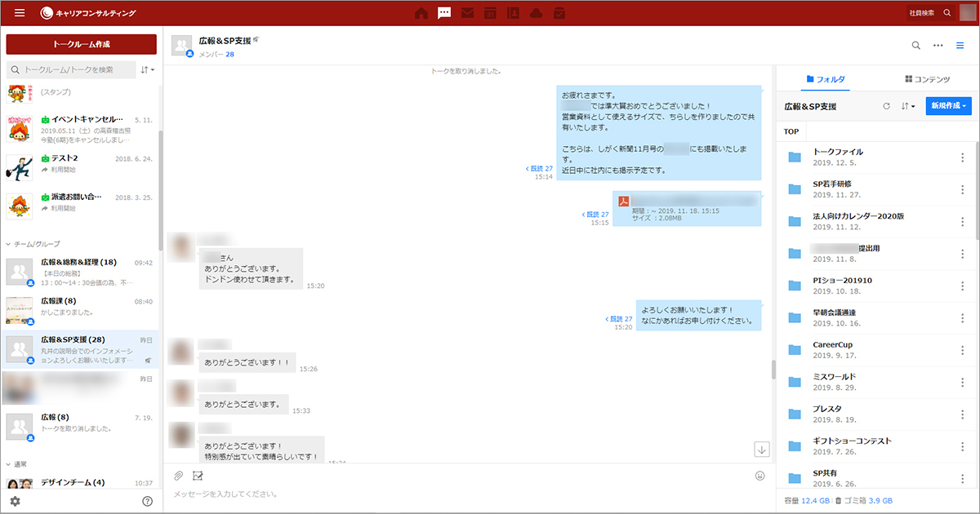Search within the talk room using magnifier

(915, 46)
